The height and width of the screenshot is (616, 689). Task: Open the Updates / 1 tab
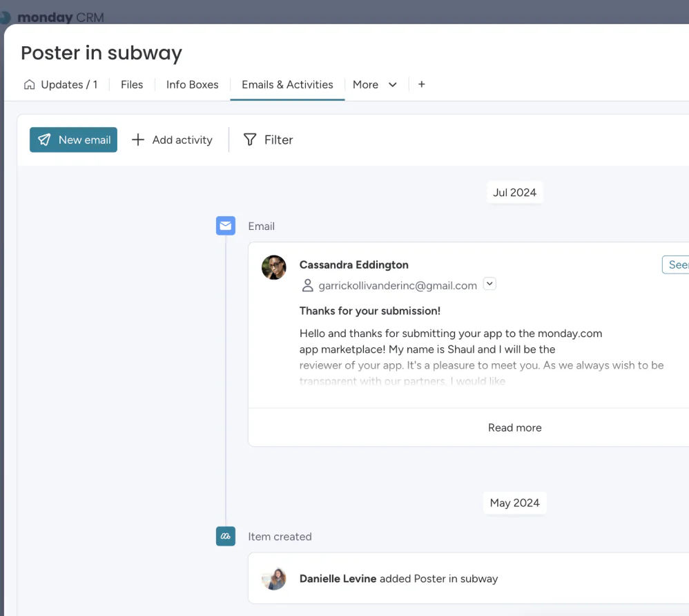(61, 84)
